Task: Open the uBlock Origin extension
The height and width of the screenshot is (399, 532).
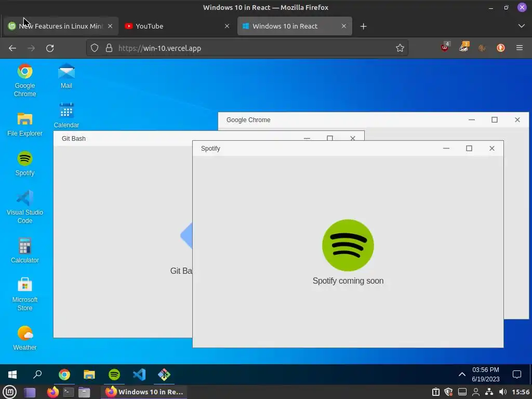Action: 445,47
